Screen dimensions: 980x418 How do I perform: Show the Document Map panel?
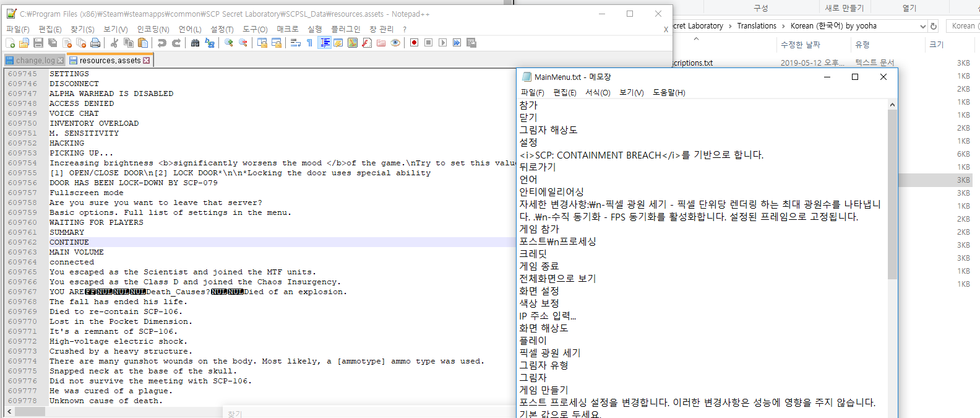point(353,43)
